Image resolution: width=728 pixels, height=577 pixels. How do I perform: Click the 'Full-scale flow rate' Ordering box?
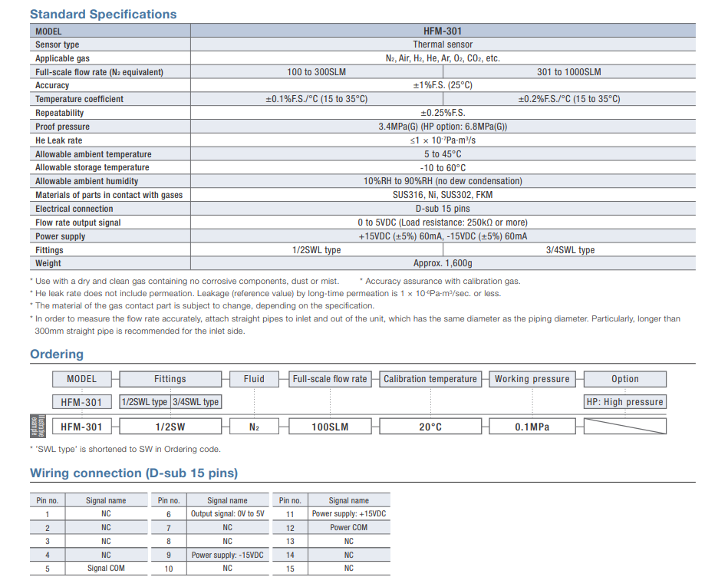click(330, 379)
